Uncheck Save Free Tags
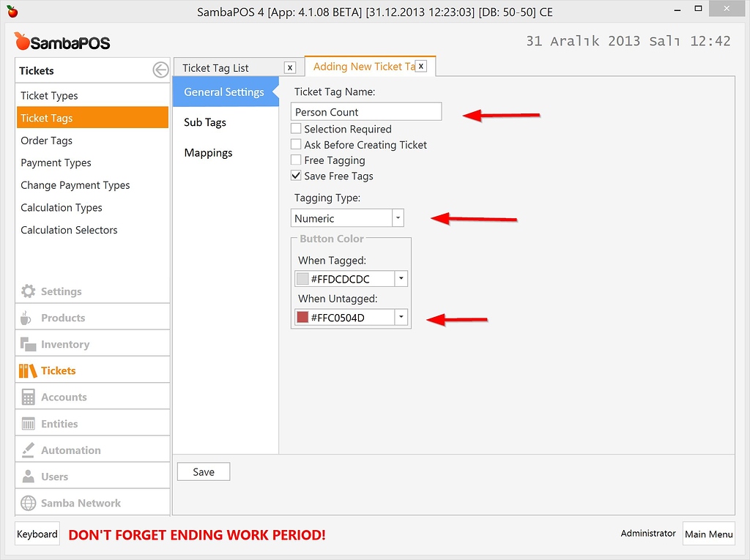Viewport: 750px width, 560px height. point(296,176)
